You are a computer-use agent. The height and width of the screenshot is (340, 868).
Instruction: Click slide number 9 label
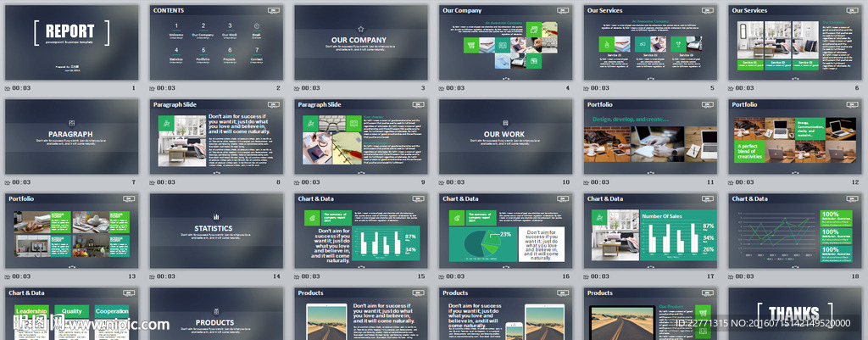click(424, 182)
